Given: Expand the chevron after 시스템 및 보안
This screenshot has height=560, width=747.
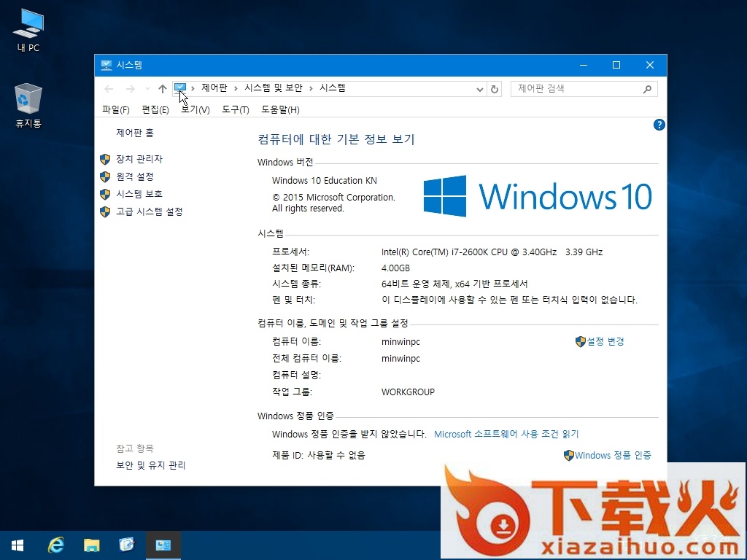Looking at the screenshot, I should 311,88.
